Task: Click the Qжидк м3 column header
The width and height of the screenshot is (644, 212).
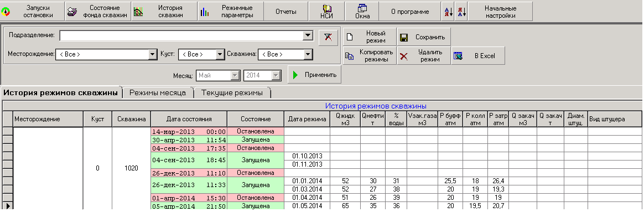Action: coord(345,119)
